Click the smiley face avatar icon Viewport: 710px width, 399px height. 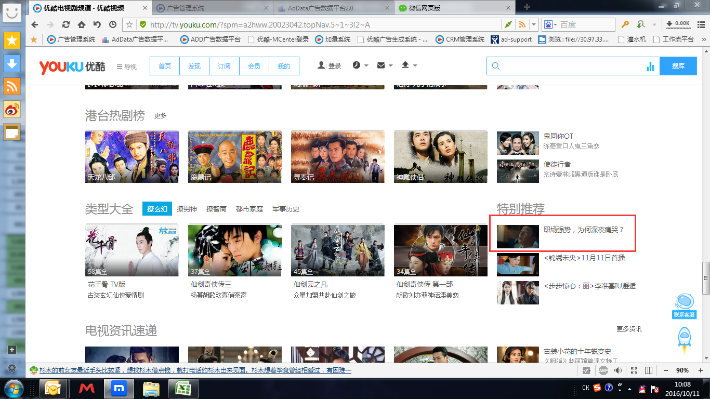point(12,12)
